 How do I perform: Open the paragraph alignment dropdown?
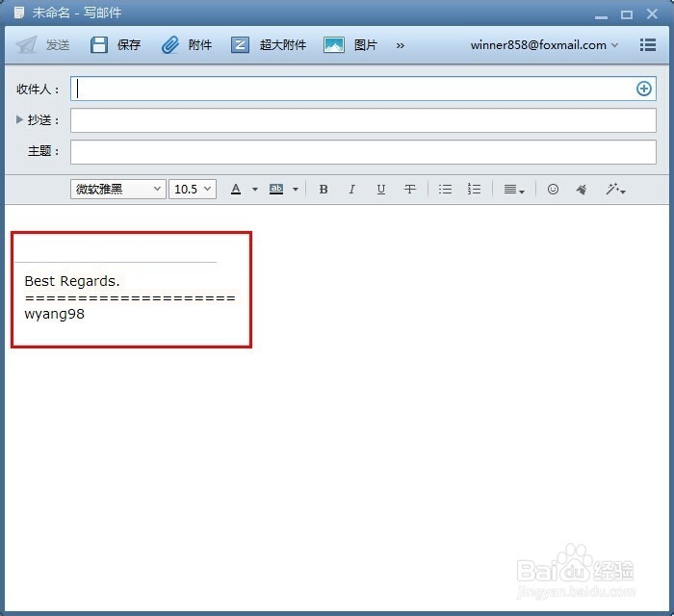[514, 190]
